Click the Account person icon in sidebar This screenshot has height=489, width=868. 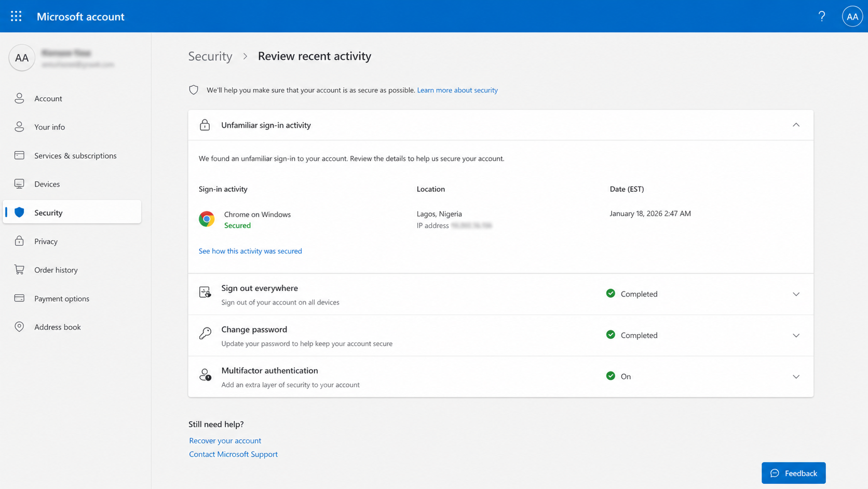[x=19, y=98]
